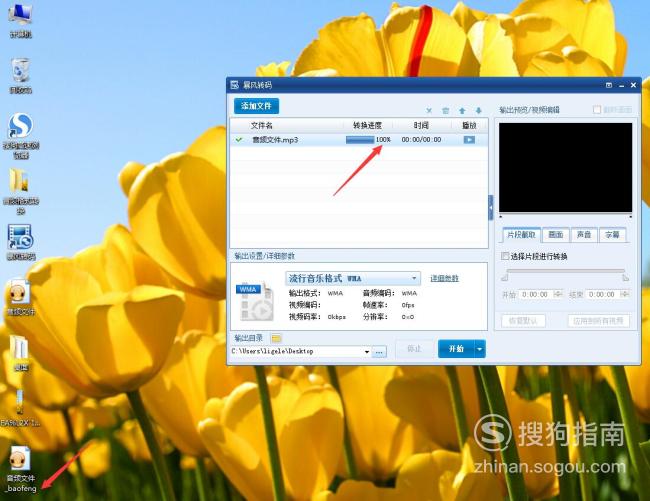Image resolution: width=650 pixels, height=501 pixels.
Task: Minimize the 暴风转码 window
Action: (x=621, y=85)
